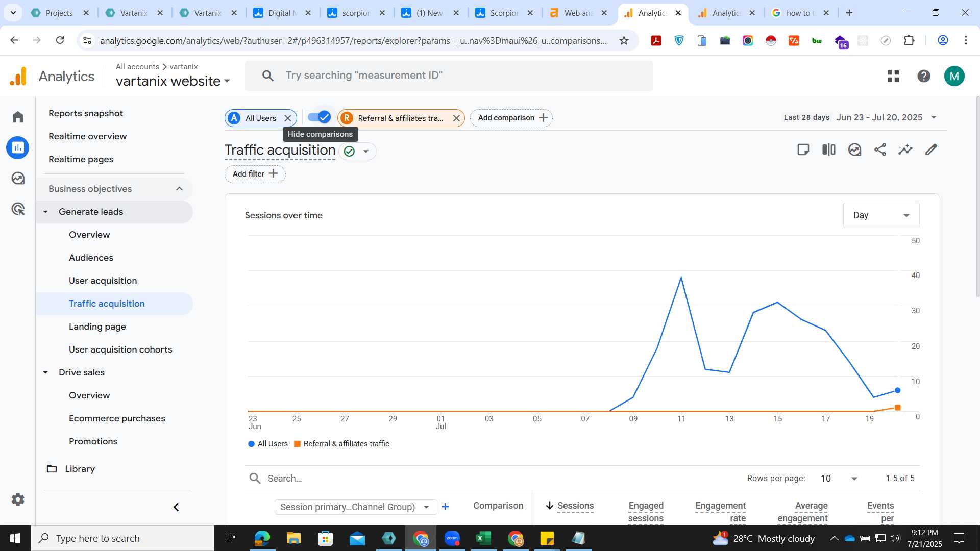The width and height of the screenshot is (980, 551).
Task: Collapse the Generate leads tree item
Action: tap(45, 212)
